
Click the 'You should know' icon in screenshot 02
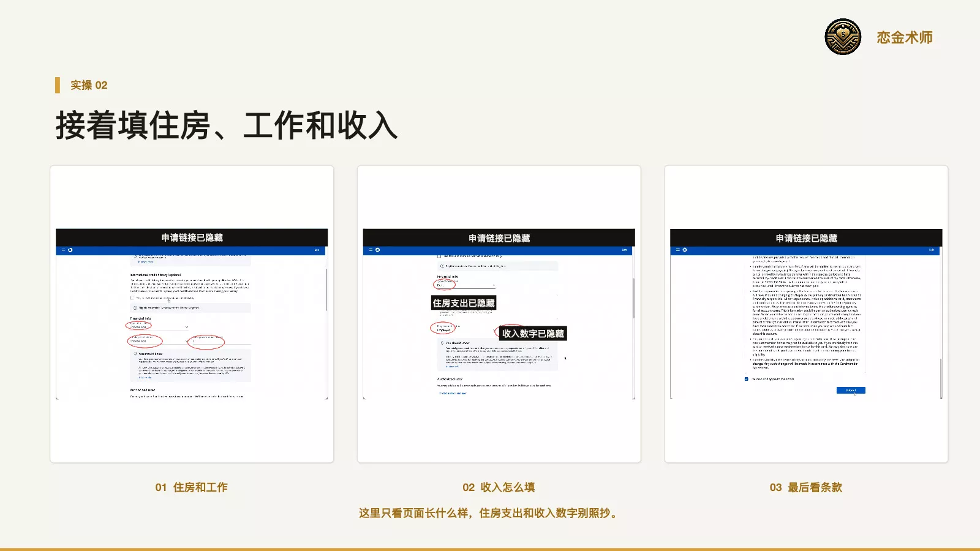coord(442,343)
